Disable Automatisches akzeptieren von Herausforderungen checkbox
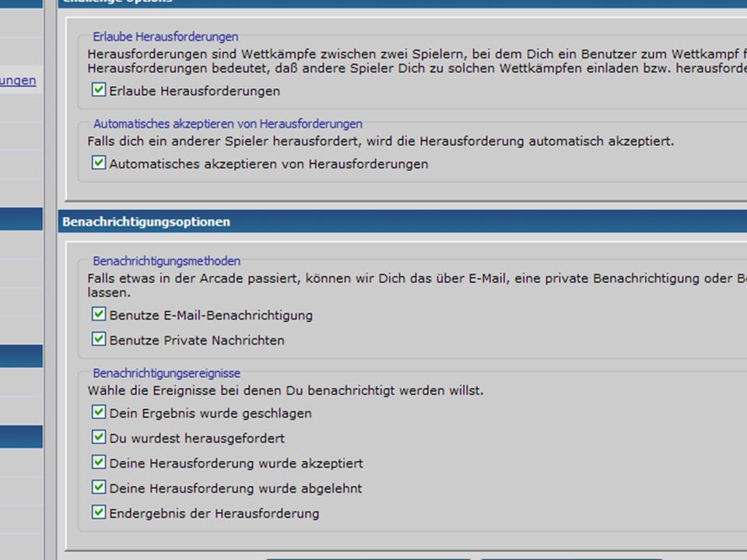 [x=99, y=163]
